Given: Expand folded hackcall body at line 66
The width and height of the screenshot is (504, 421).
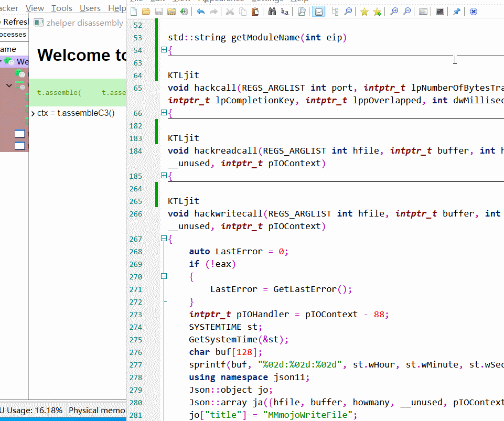Looking at the screenshot, I should tap(164, 113).
